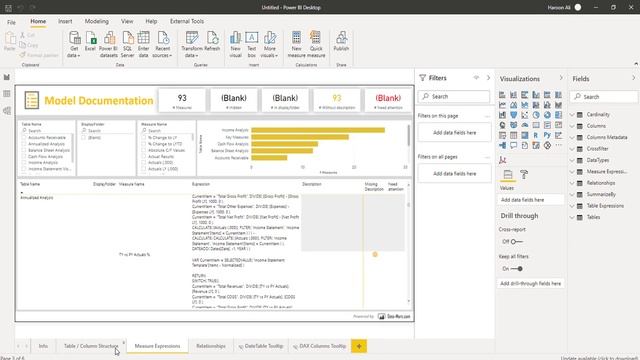Click Get more visuals ellipsis icon
Image resolution: width=640 pixels, height=360 pixels.
[x=558, y=145]
